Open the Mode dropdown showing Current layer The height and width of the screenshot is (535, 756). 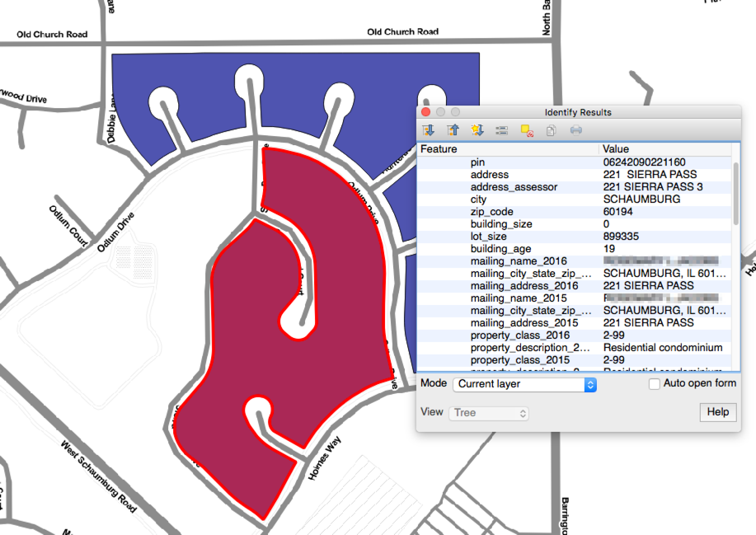click(x=524, y=384)
